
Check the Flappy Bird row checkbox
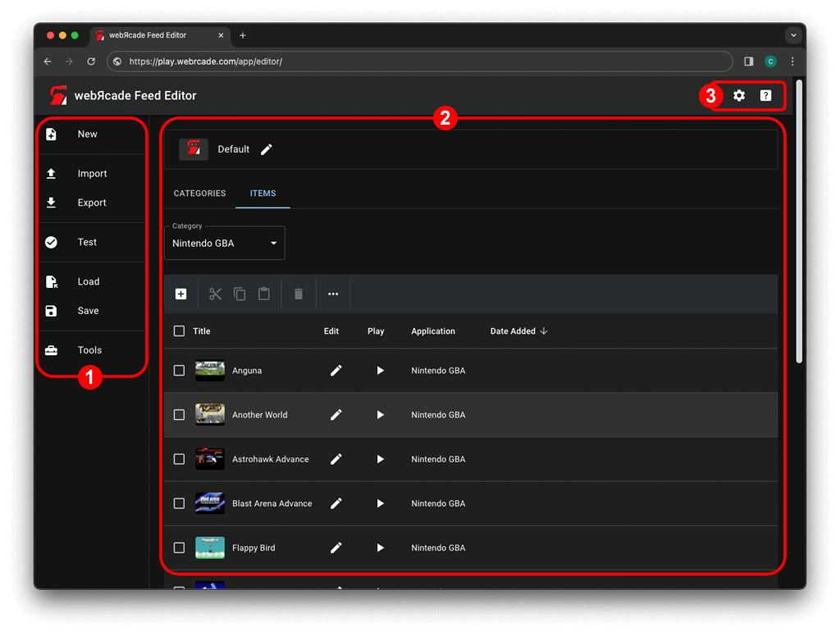coord(179,548)
